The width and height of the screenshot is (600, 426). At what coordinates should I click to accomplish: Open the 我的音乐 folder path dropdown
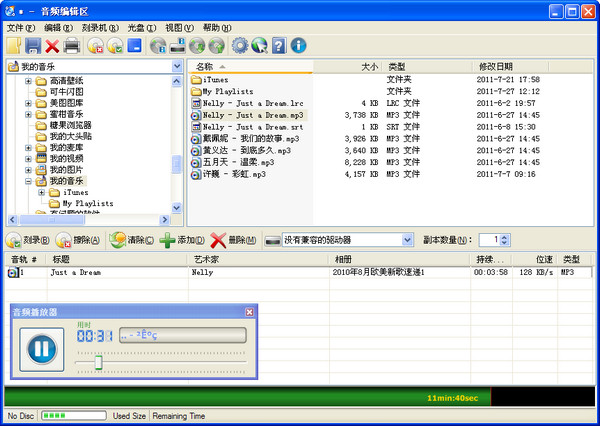[x=177, y=66]
